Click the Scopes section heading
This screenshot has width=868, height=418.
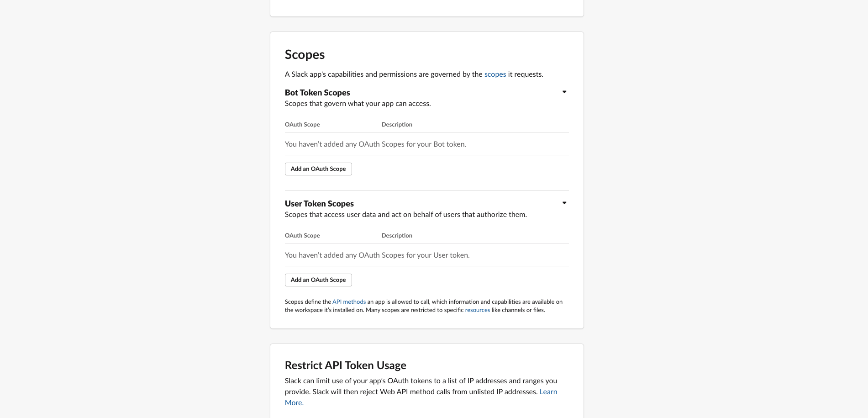click(x=305, y=54)
